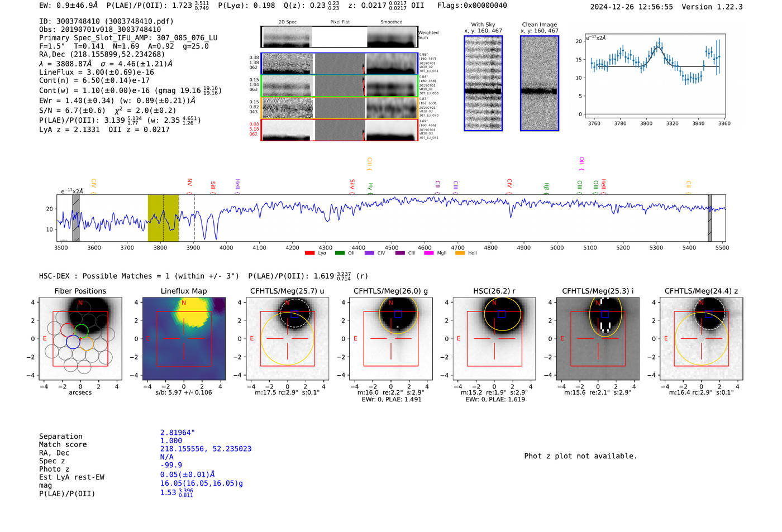Image resolution: width=782 pixels, height=532 pixels.
Task: Click the separation value 2.81964"
Action: point(178,433)
